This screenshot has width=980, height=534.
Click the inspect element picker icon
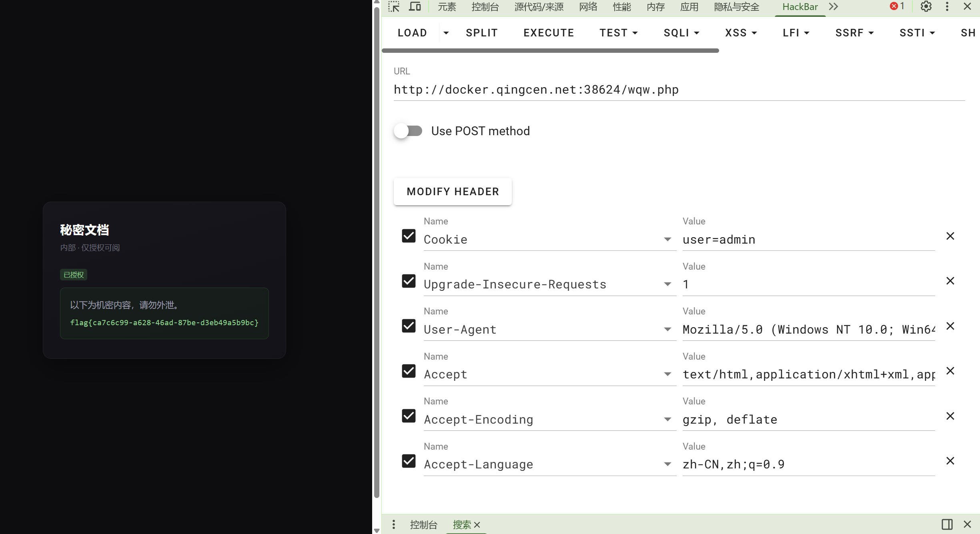(x=394, y=7)
